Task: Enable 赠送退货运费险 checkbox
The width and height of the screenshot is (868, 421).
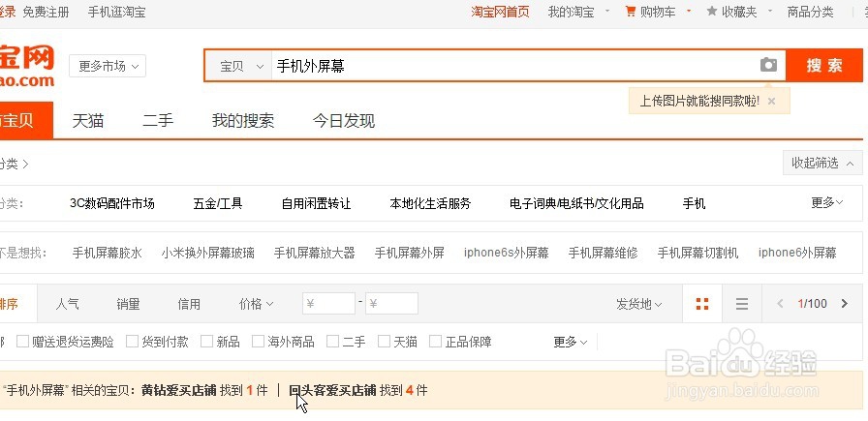Action: [22, 342]
